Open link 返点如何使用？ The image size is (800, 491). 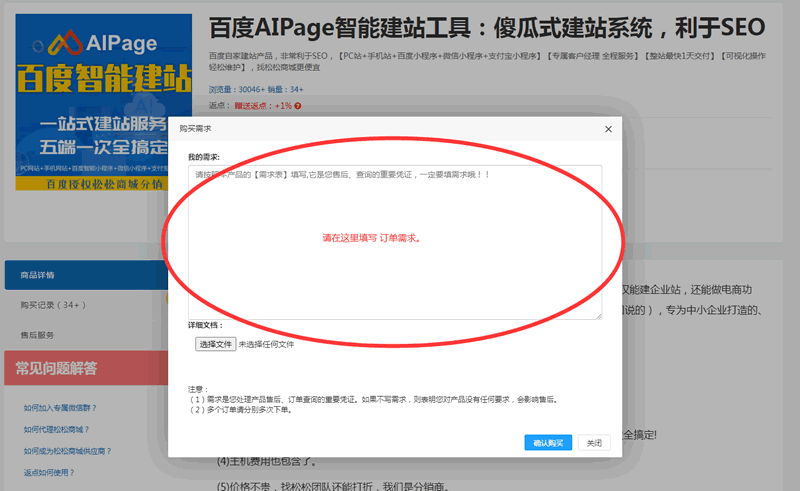[49, 473]
